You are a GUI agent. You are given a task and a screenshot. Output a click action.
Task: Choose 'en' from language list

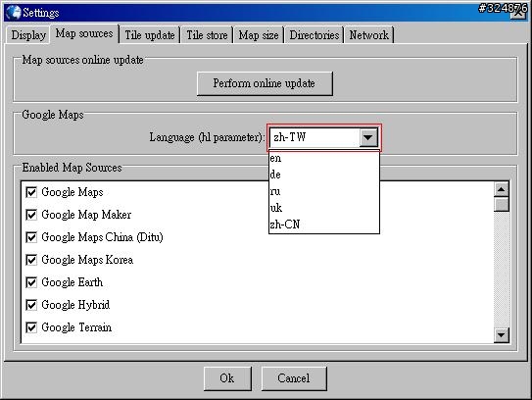click(323, 158)
